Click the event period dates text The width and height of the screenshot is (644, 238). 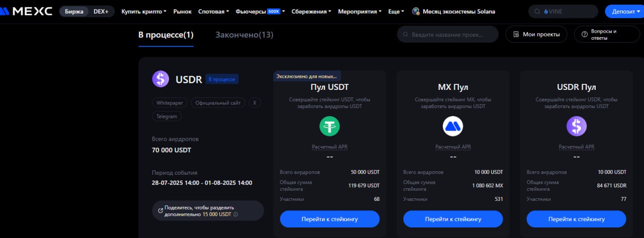click(202, 183)
